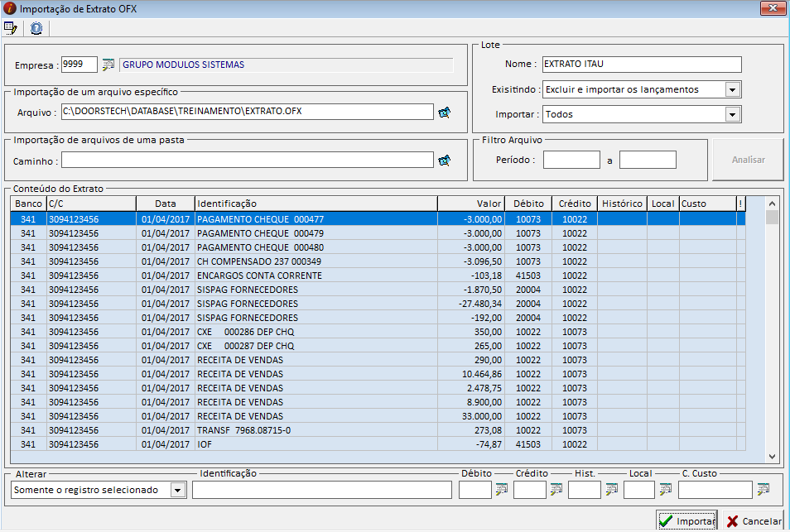Screen dimensions: 790x532
Task: Open the C. Custo lookup icon
Action: click(764, 489)
